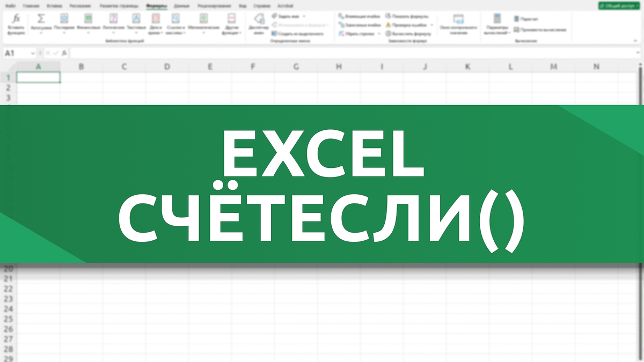Open the Справка tab
Screen dimensions: 644x362
[x=262, y=5]
